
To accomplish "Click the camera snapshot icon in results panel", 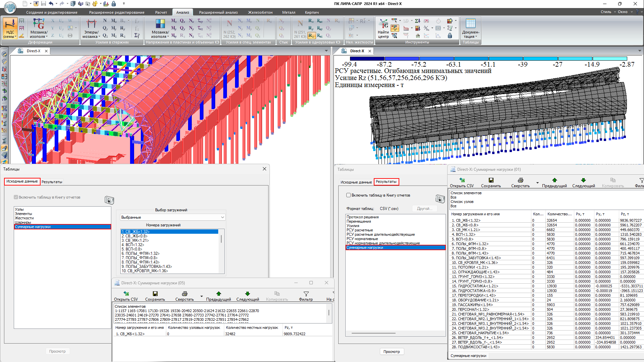I will point(440,199).
